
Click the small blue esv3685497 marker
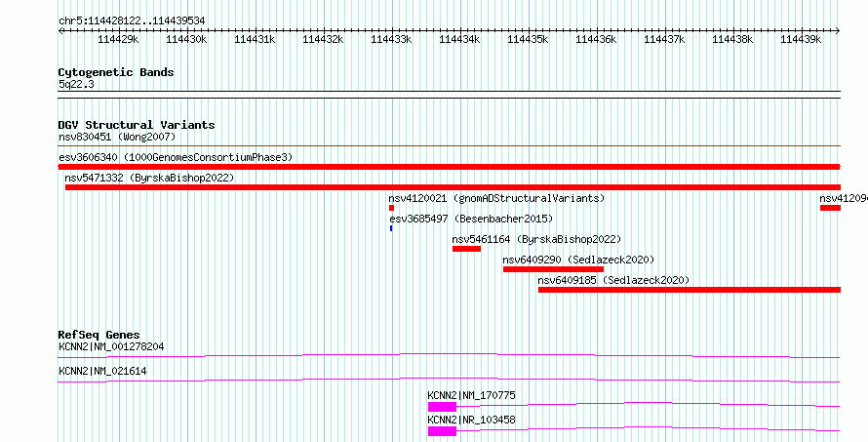tap(391, 228)
